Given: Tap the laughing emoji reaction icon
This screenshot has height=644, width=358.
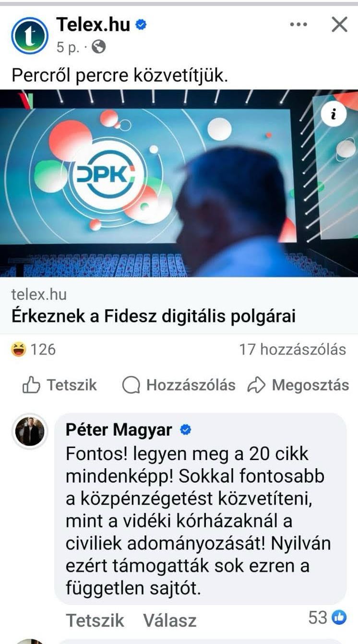Looking at the screenshot, I should [x=18, y=350].
